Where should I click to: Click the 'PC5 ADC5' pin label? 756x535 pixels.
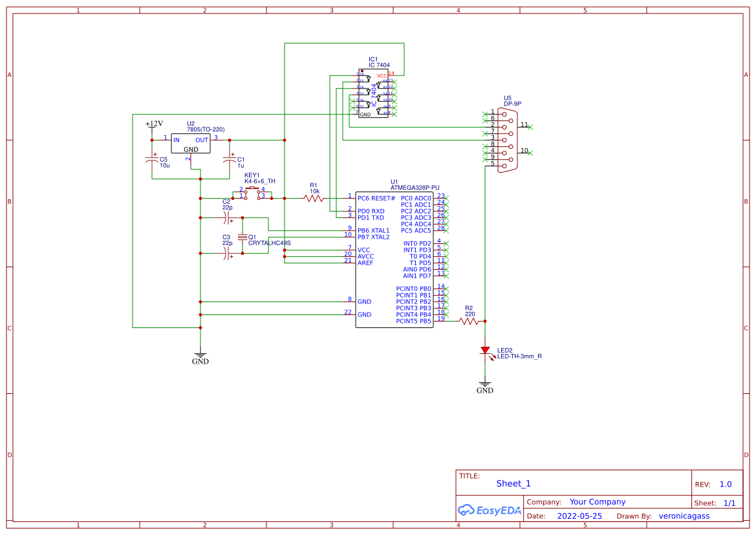tap(416, 230)
